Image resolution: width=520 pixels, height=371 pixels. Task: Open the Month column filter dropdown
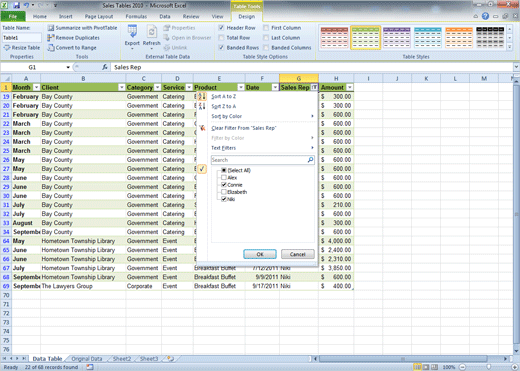[x=36, y=87]
